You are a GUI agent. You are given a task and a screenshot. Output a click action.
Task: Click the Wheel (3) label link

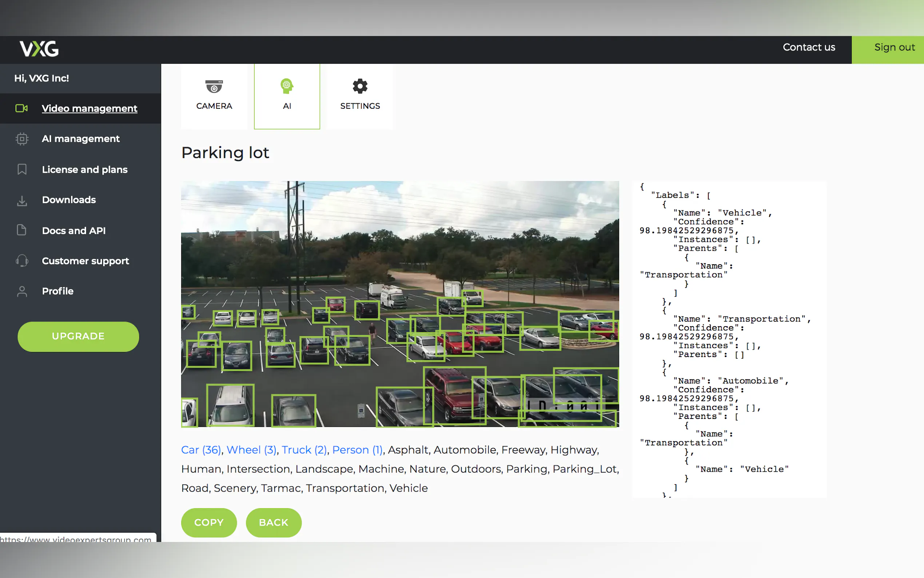pyautogui.click(x=251, y=450)
